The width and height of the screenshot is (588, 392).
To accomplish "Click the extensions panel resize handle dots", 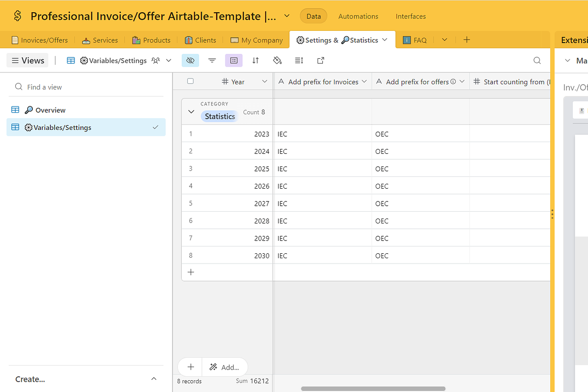I will pyautogui.click(x=552, y=214).
